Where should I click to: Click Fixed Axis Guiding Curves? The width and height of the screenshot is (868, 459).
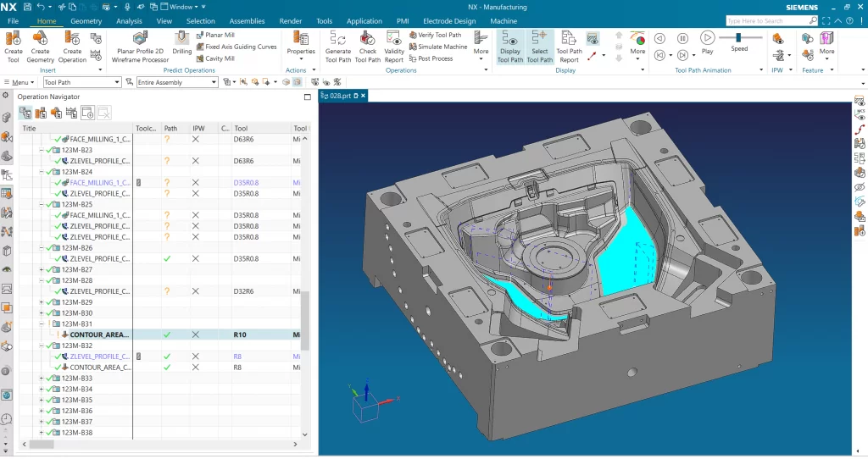(236, 47)
